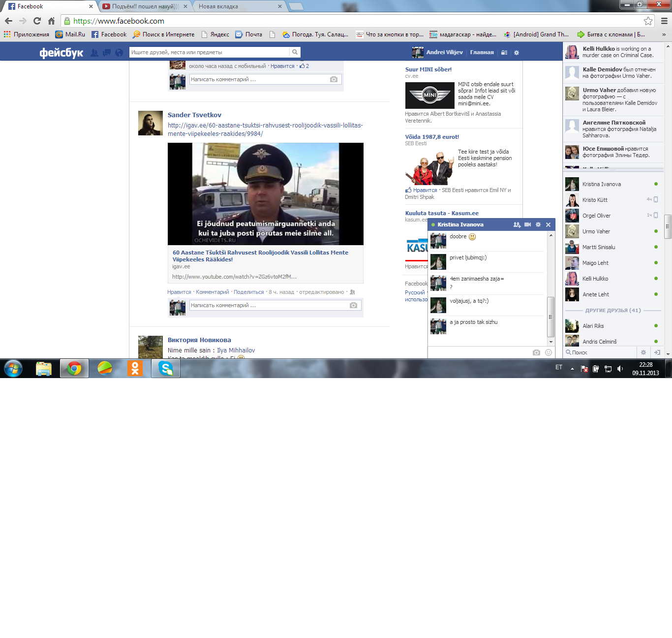This screenshot has height=638, width=672.
Task: Go to Главная home link
Action: tap(482, 52)
